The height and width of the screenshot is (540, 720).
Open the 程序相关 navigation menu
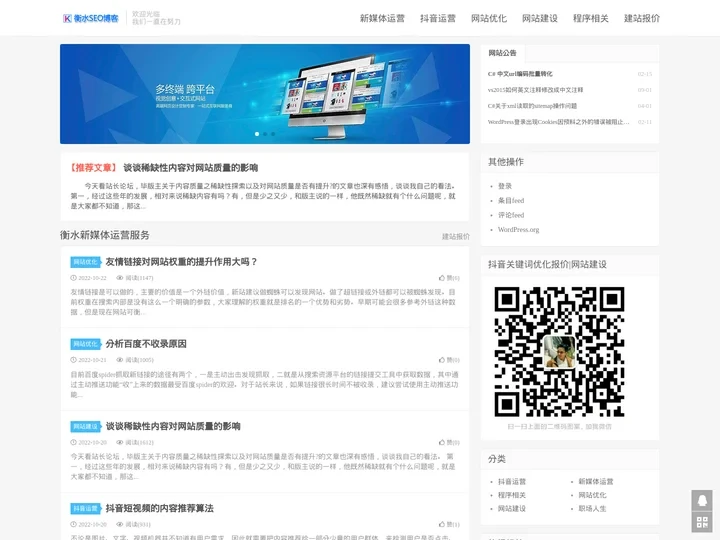coord(591,18)
